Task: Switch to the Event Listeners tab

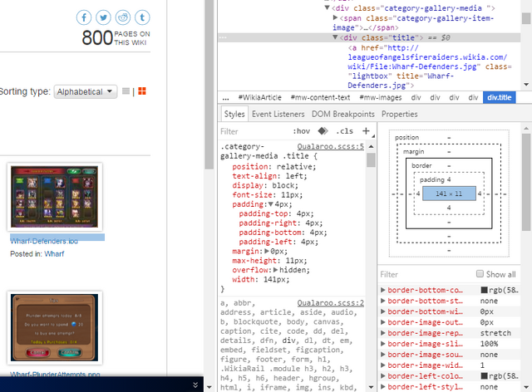Action: pos(278,114)
